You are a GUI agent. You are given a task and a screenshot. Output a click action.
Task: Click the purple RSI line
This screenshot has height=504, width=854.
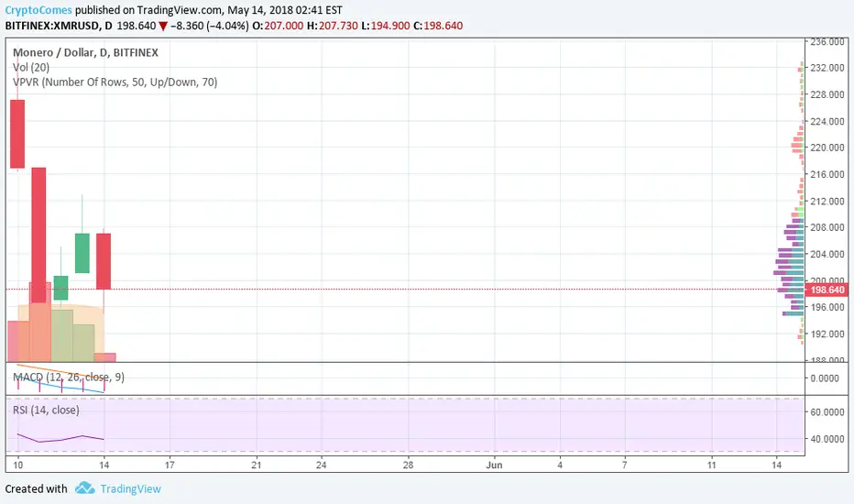[60, 438]
